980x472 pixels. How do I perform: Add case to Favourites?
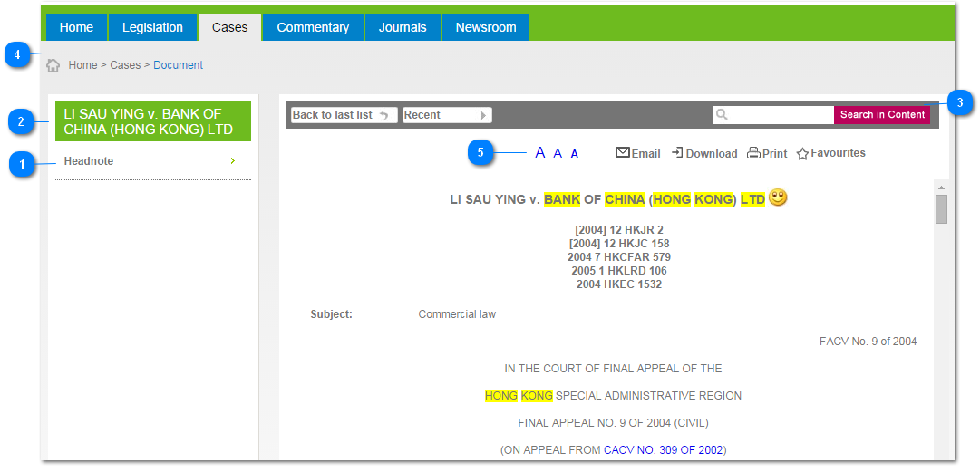[830, 153]
